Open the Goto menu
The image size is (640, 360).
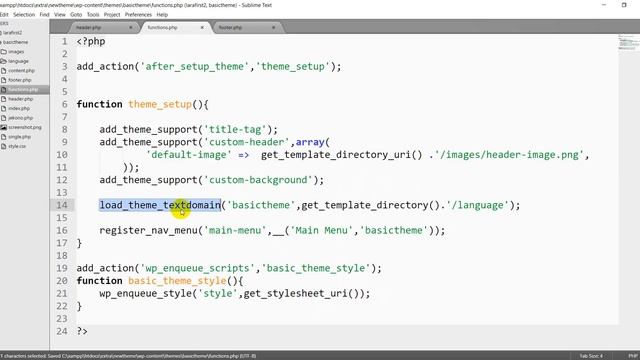tap(76, 14)
